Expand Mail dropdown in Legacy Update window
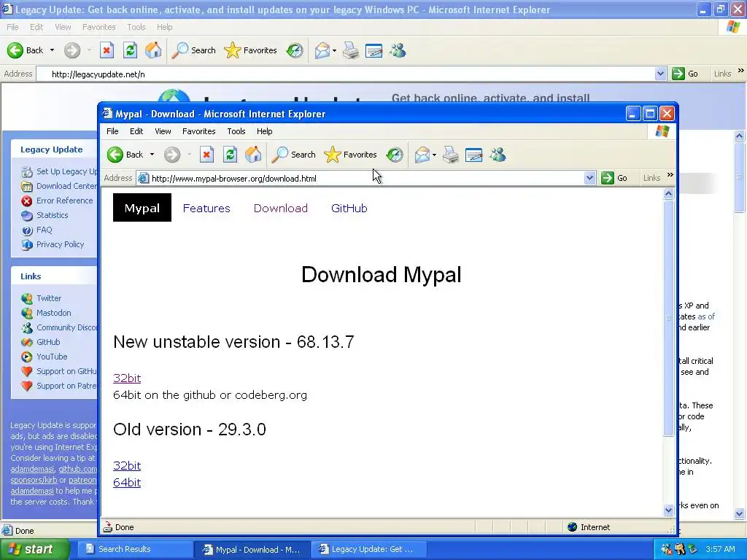 tap(334, 51)
